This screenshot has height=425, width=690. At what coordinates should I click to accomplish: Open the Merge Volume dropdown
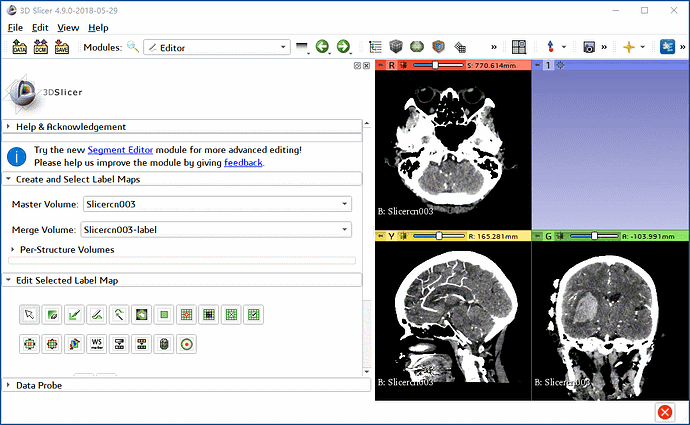click(x=216, y=230)
